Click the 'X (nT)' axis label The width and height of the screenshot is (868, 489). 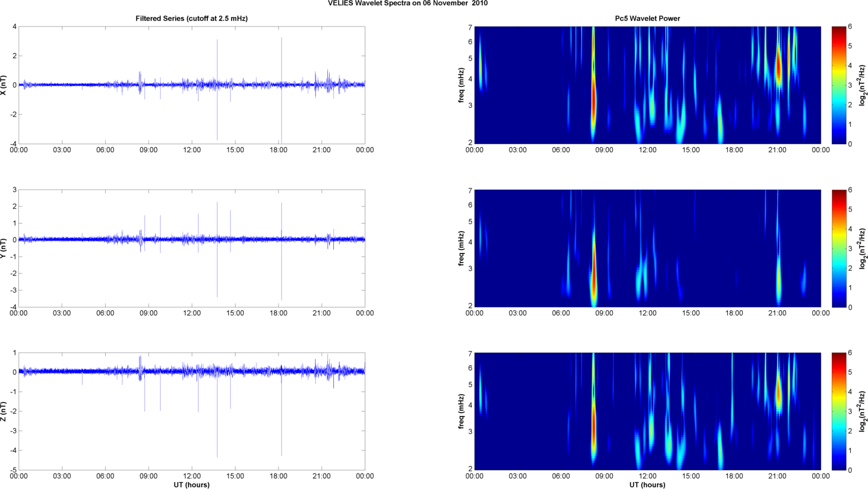4,85
